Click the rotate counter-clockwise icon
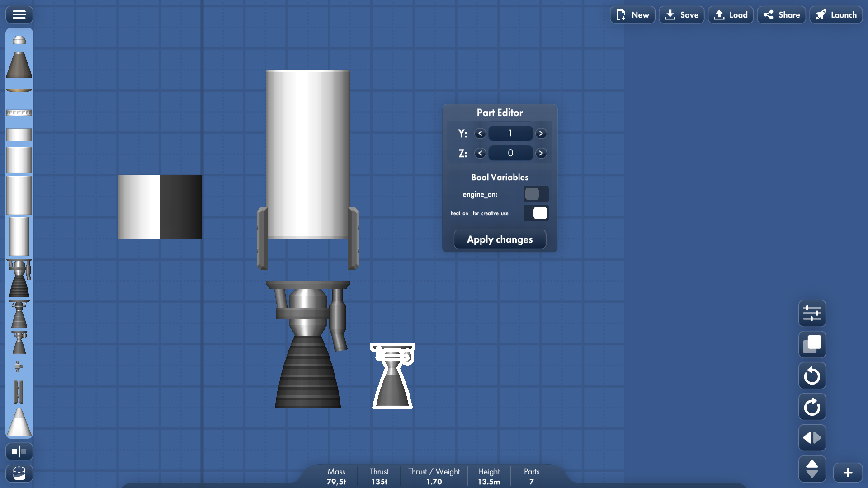This screenshot has width=868, height=488. point(812,376)
